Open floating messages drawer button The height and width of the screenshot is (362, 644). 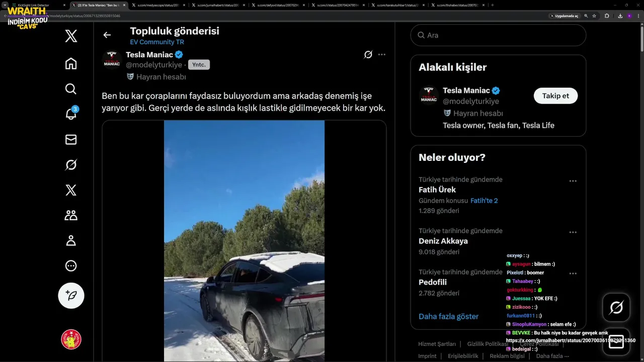[x=616, y=341]
